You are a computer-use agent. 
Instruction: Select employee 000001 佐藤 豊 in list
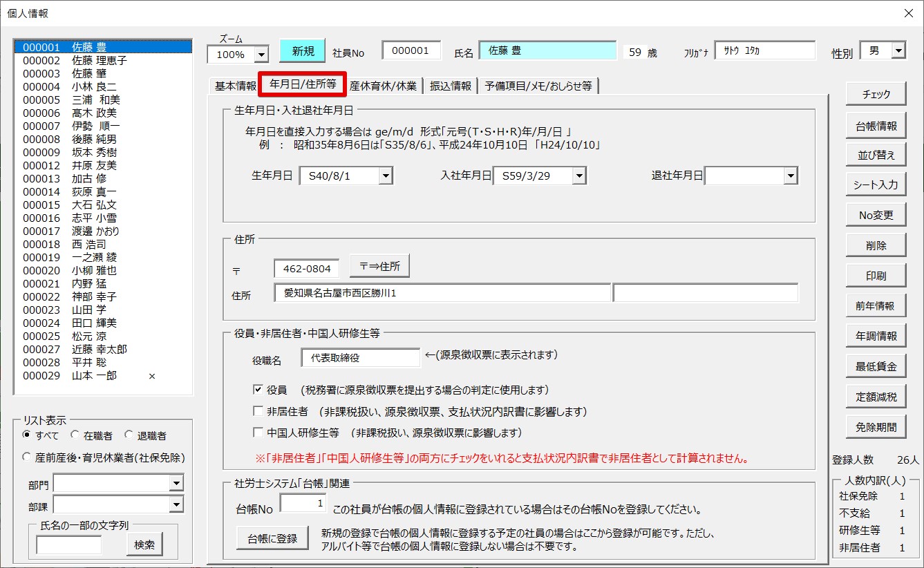pos(103,47)
